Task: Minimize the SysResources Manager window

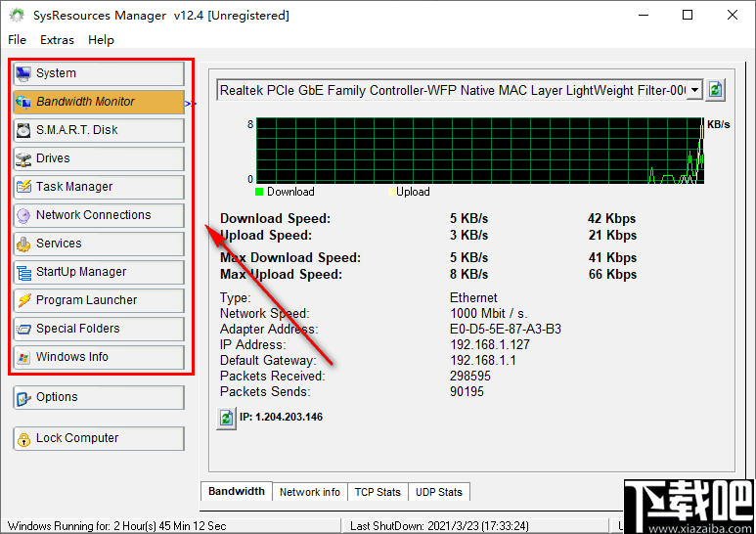Action: 644,15
